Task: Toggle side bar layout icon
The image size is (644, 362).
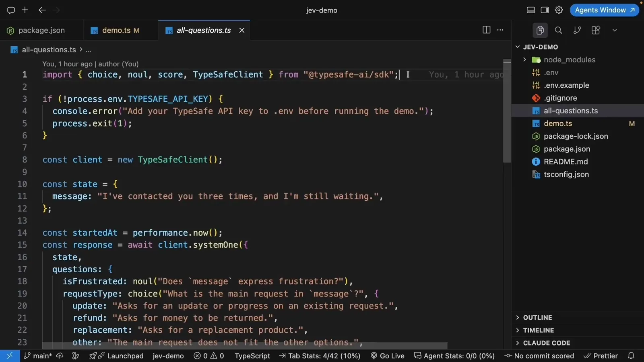Action: [x=545, y=10]
